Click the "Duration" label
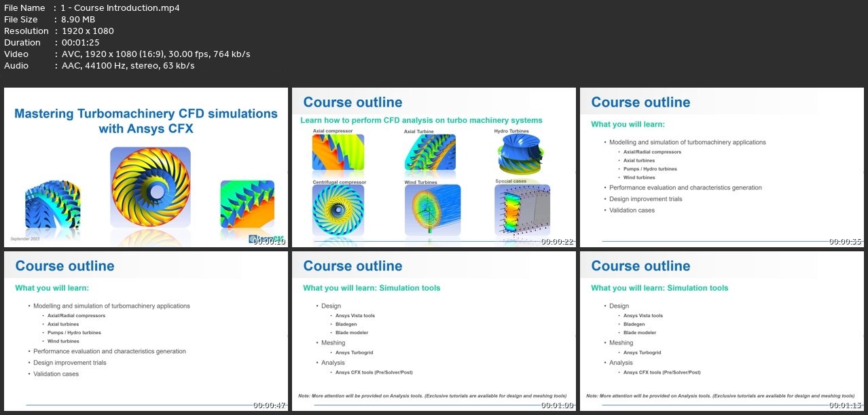Image resolution: width=868 pixels, height=415 pixels. tap(22, 43)
